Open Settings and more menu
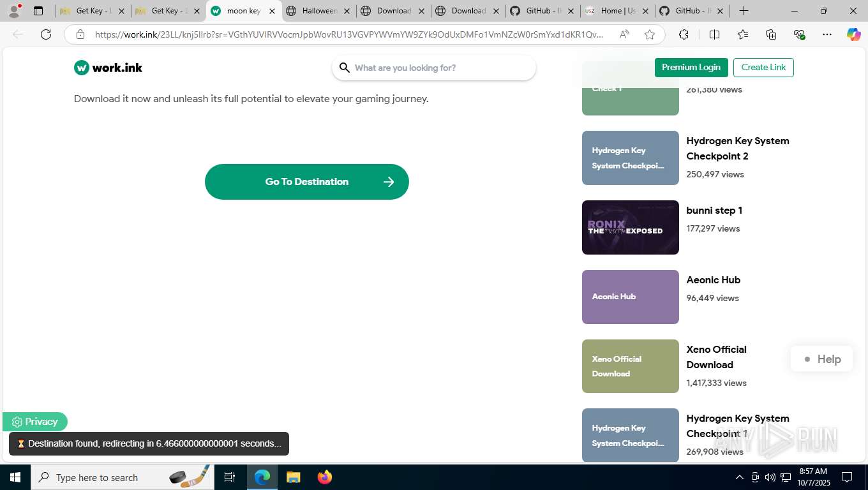 pos(827,34)
